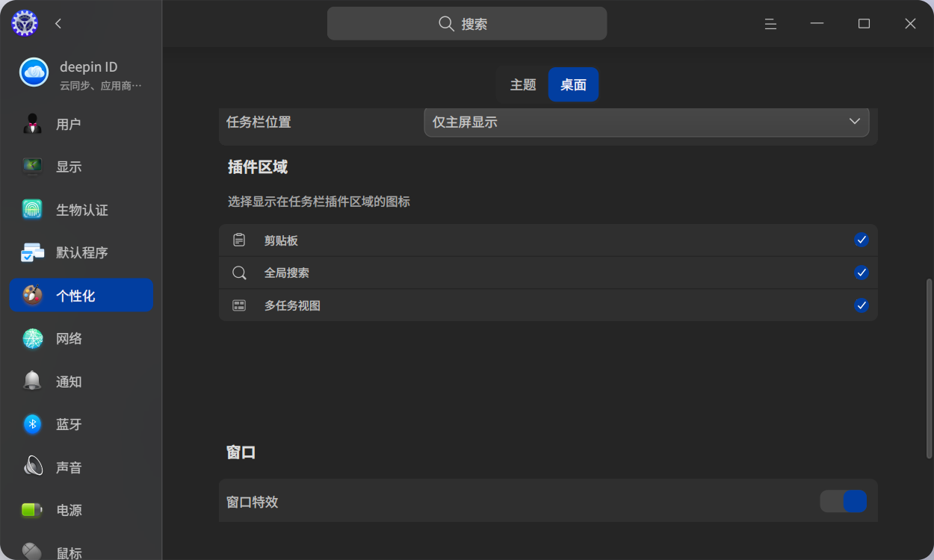Click the 任务栏位置 label
This screenshot has height=560, width=934.
[x=259, y=122]
